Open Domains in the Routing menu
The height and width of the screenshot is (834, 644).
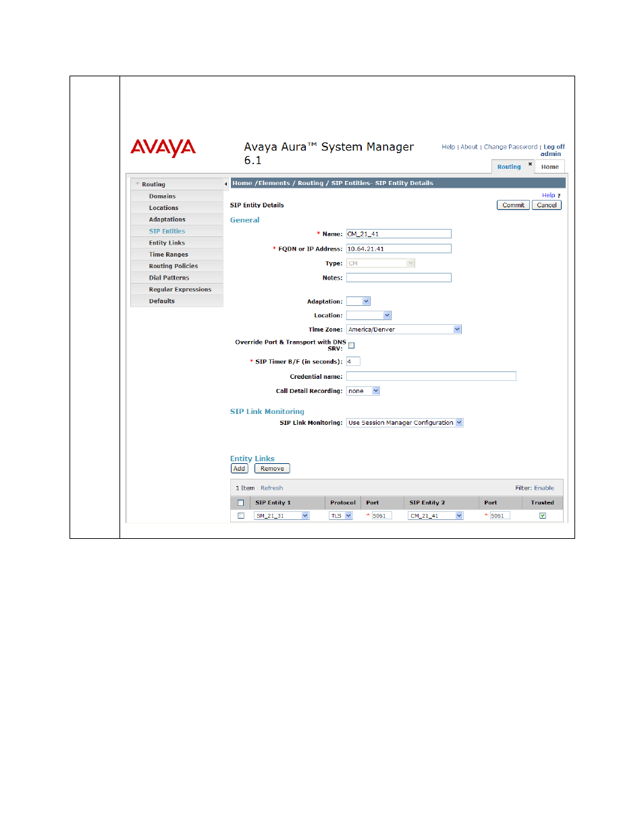[x=162, y=197]
